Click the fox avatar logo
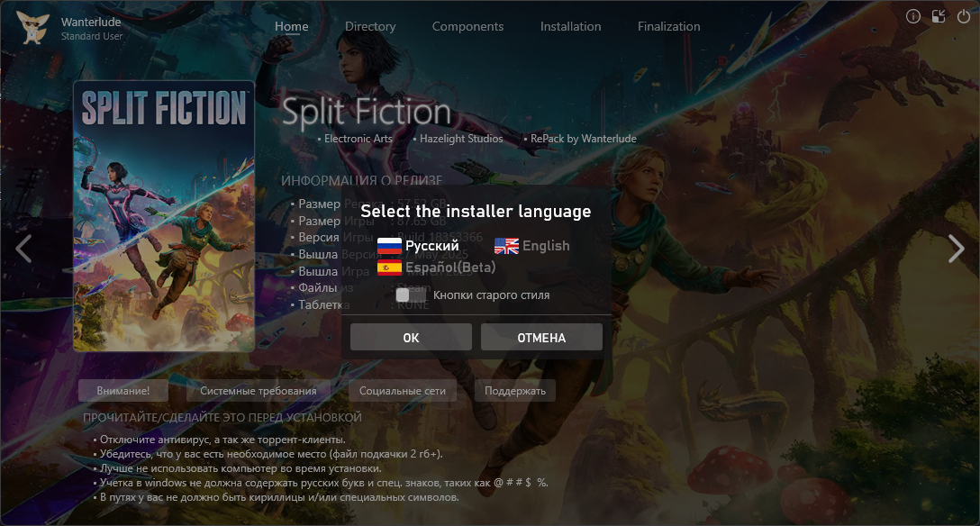 33,28
